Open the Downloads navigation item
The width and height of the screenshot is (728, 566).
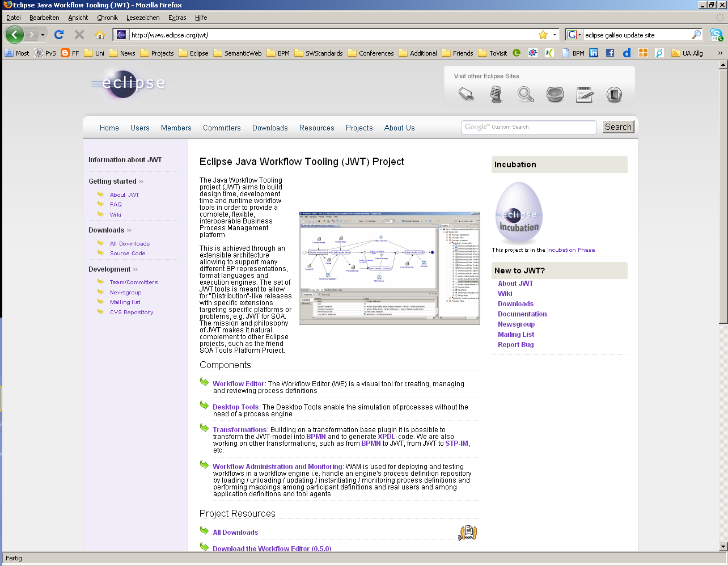[270, 128]
